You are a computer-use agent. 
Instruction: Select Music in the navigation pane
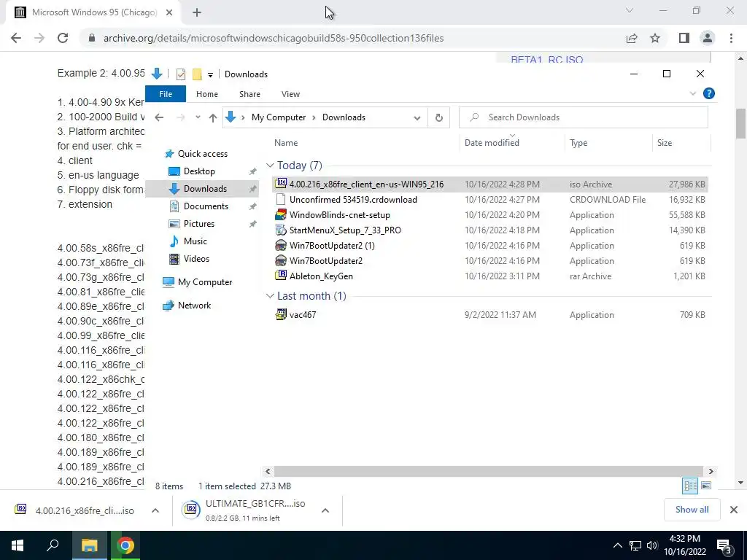[196, 241]
